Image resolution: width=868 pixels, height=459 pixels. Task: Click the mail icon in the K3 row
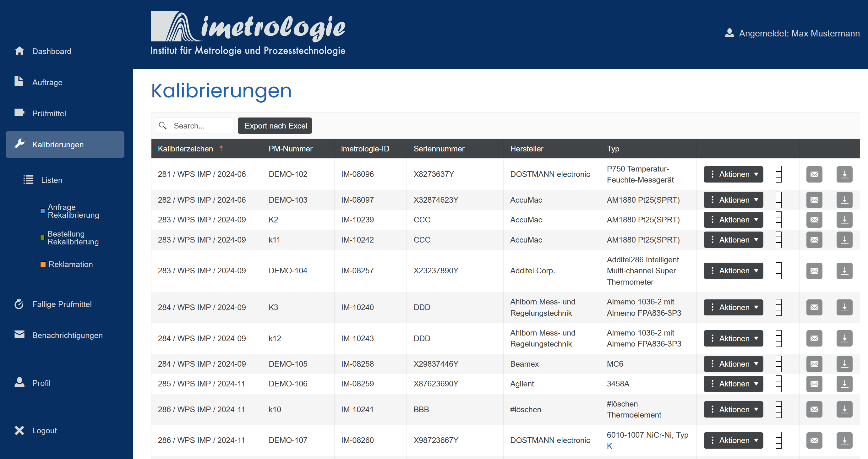[x=814, y=307]
